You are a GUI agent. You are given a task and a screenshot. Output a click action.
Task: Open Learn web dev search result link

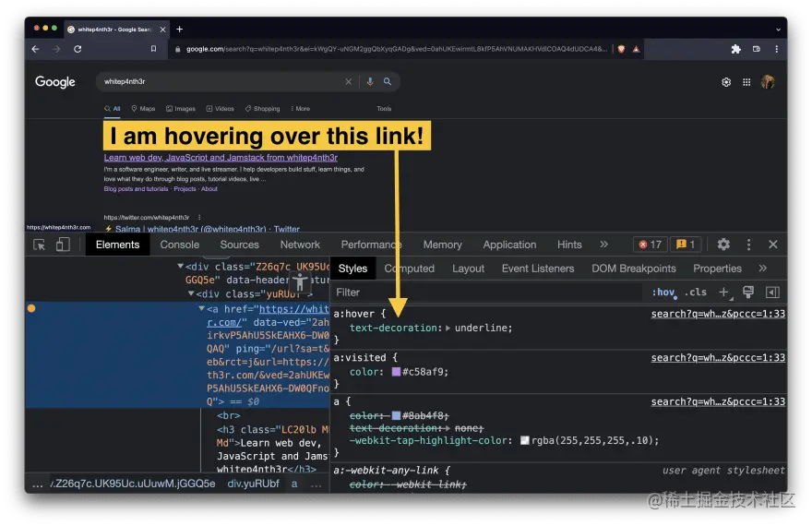[221, 158]
